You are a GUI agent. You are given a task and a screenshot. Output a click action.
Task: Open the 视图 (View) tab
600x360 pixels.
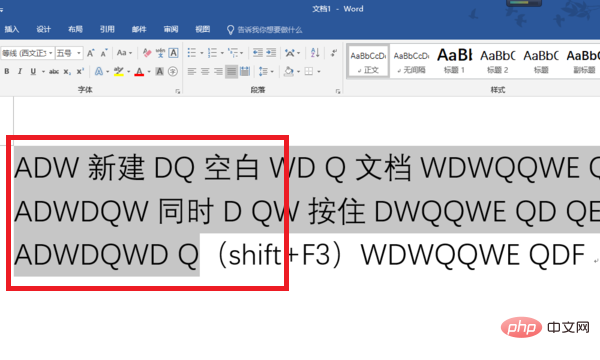tap(202, 29)
